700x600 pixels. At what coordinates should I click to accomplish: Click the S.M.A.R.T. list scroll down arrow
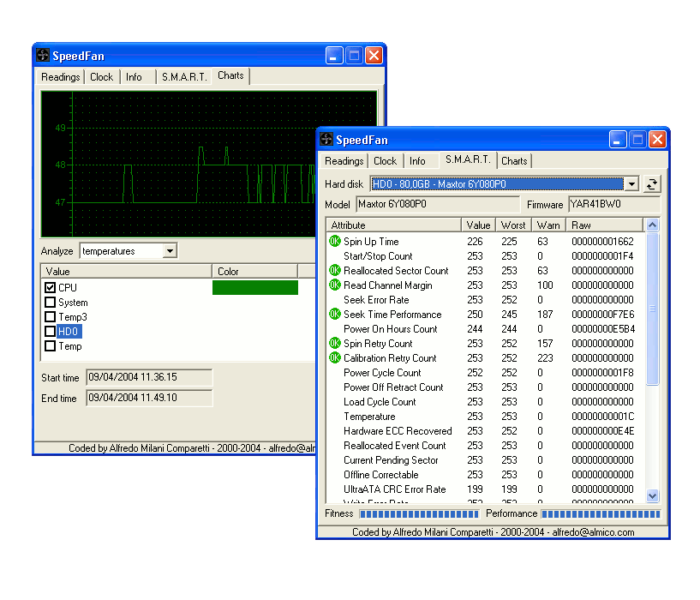(x=652, y=495)
